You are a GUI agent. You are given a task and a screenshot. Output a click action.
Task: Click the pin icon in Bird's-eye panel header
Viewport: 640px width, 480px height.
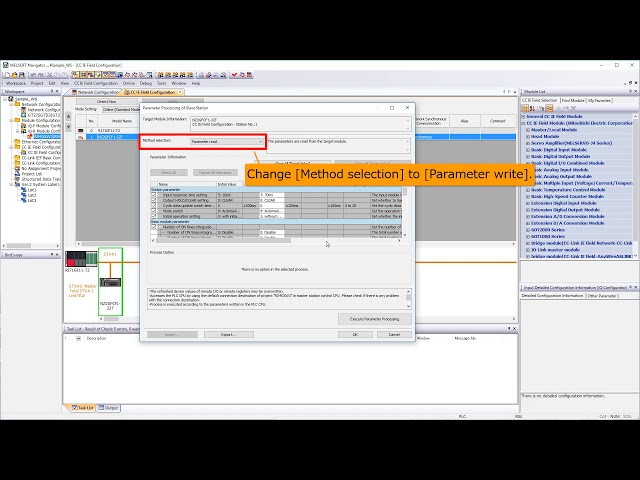(x=51, y=254)
